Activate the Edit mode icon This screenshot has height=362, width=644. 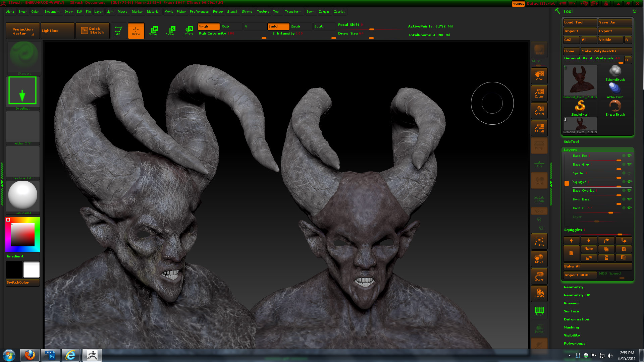point(118,31)
